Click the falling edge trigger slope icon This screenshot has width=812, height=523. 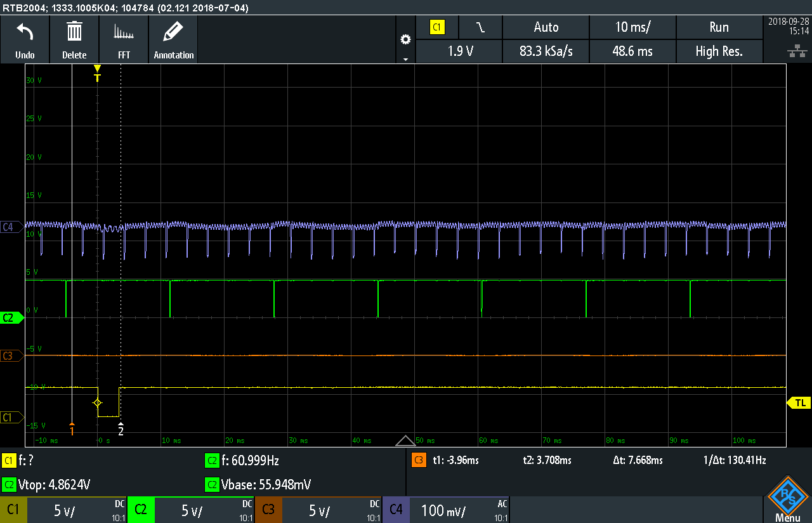pyautogui.click(x=480, y=27)
